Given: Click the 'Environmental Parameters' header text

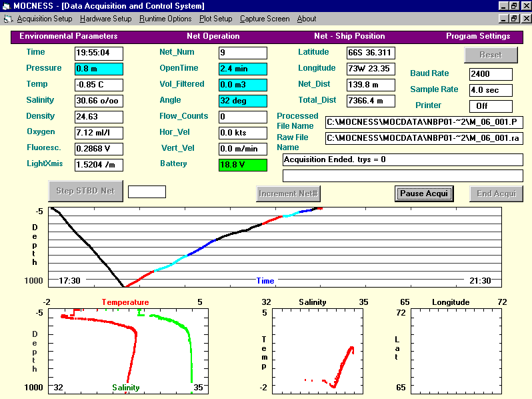Looking at the screenshot, I should pos(69,36).
